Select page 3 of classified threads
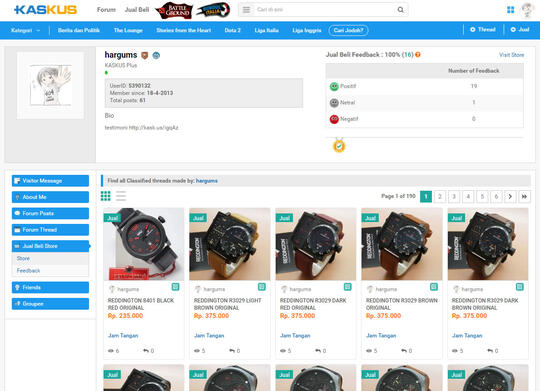 pos(454,196)
